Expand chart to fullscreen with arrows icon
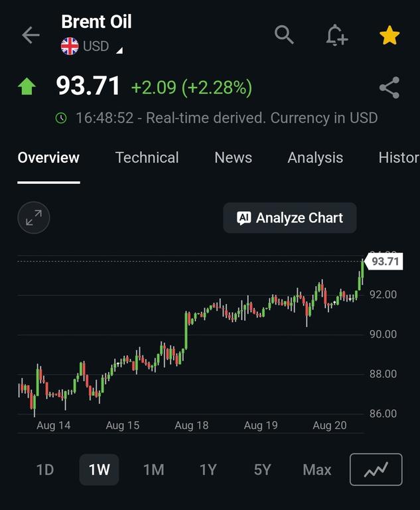The image size is (420, 510). 34,218
